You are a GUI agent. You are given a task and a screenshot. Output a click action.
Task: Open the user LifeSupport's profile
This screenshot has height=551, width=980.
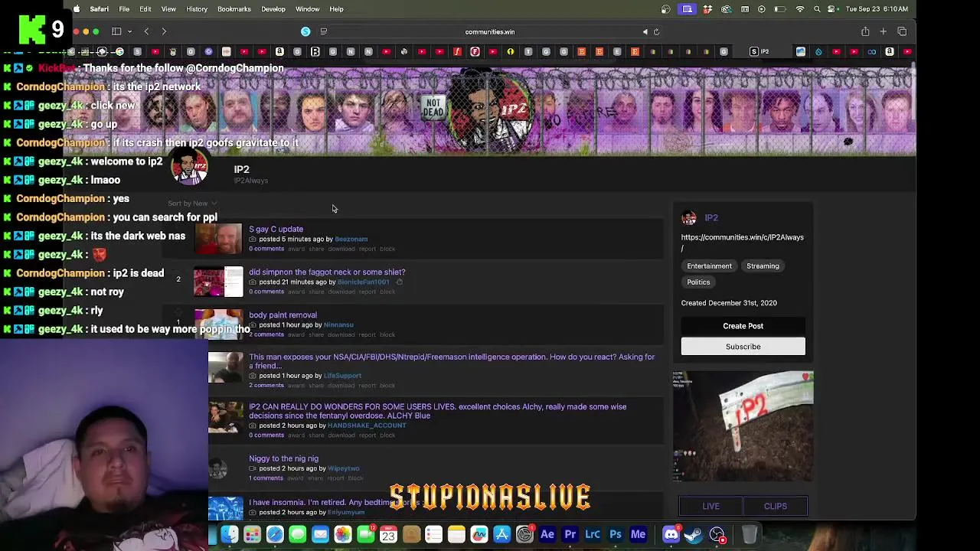(x=342, y=376)
